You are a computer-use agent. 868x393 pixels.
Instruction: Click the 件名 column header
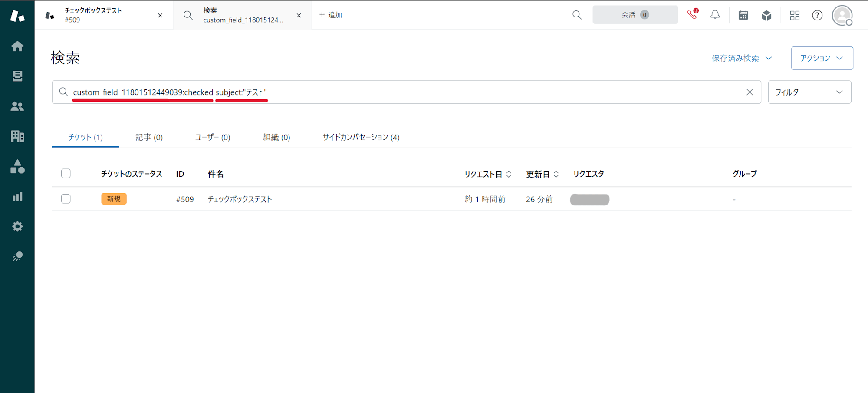pyautogui.click(x=215, y=174)
